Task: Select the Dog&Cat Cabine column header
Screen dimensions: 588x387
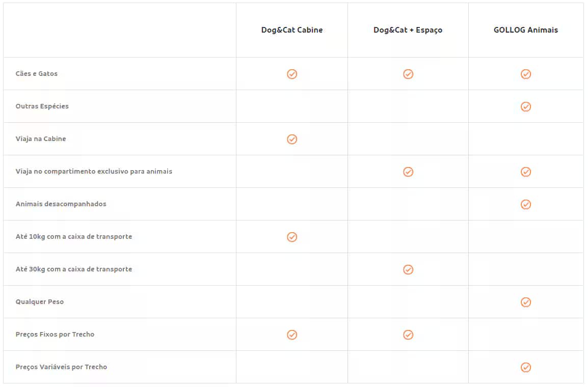Action: point(292,30)
